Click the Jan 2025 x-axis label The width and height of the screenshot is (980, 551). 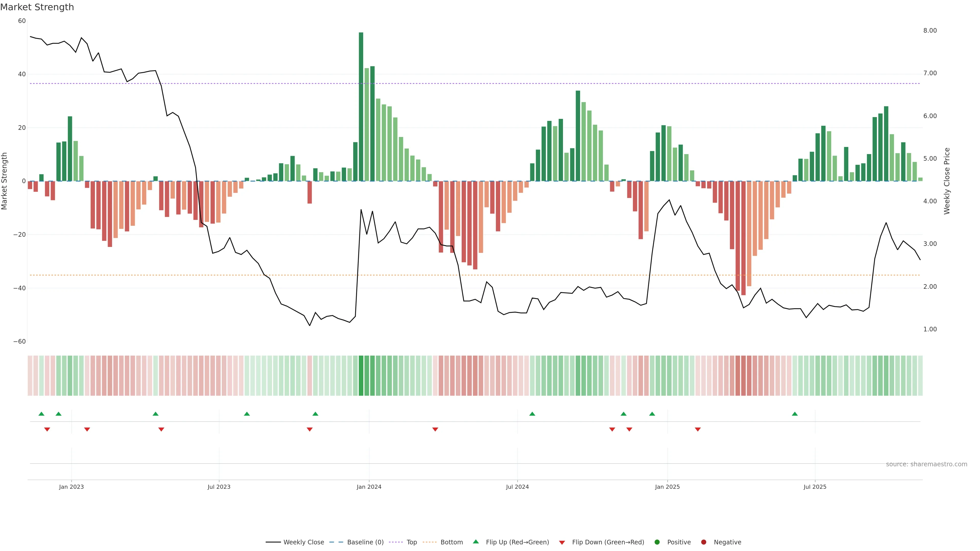tap(667, 487)
